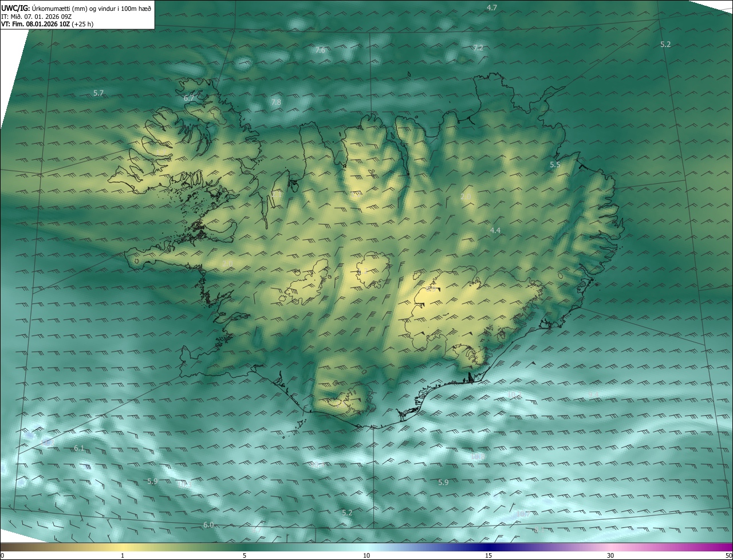Select the 7.8 value label
733x560 pixels.
pyautogui.click(x=276, y=102)
